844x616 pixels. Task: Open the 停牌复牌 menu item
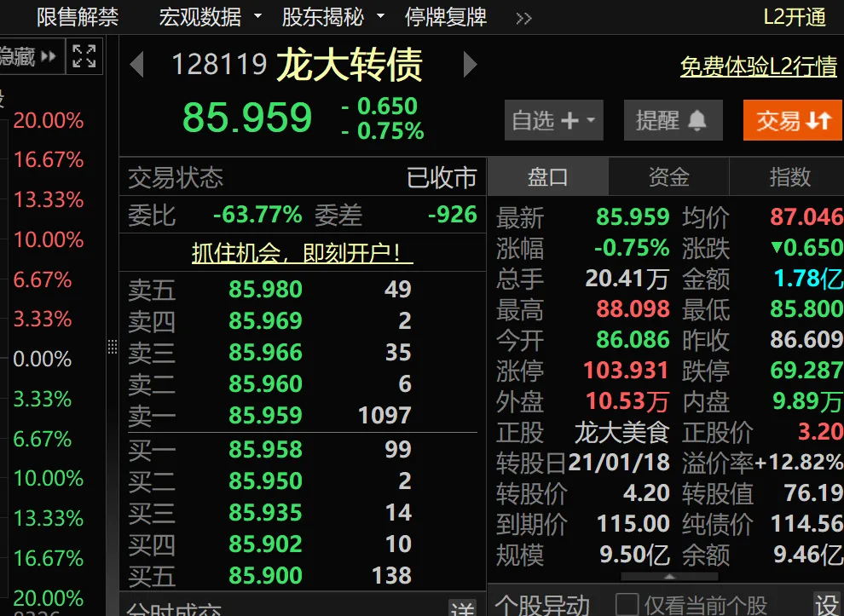[446, 17]
